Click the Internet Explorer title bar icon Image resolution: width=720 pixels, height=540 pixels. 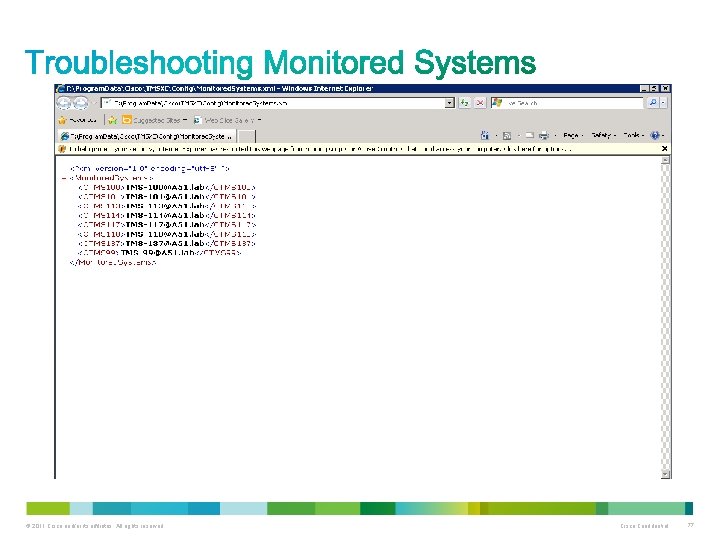click(x=61, y=89)
